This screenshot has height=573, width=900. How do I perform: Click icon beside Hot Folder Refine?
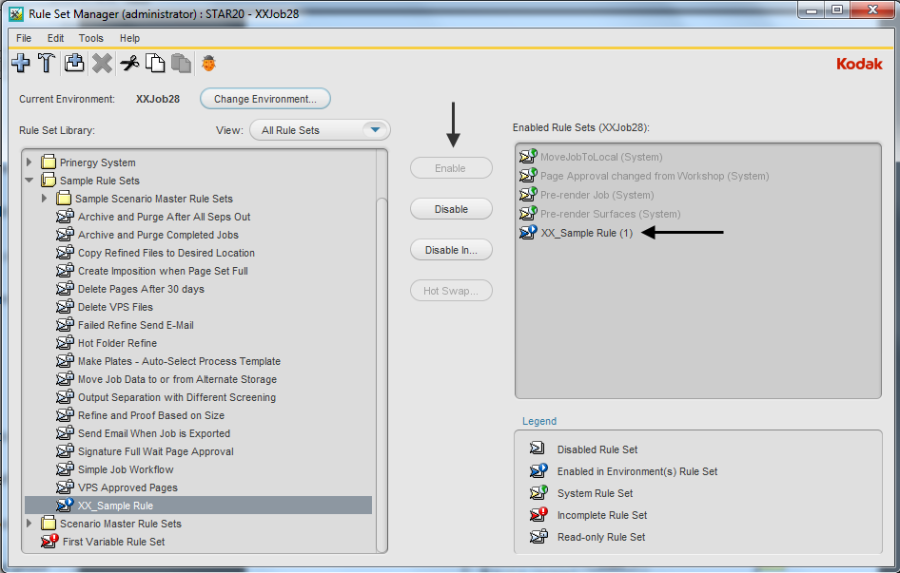click(x=65, y=343)
